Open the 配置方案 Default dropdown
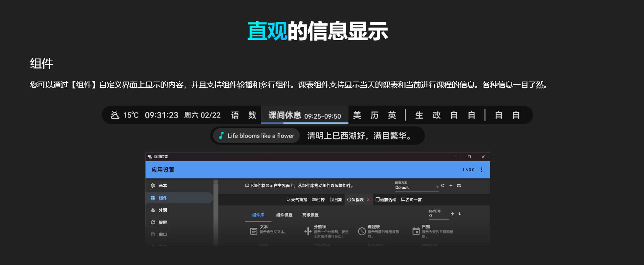Screen dimensions: 644x265 point(417,186)
